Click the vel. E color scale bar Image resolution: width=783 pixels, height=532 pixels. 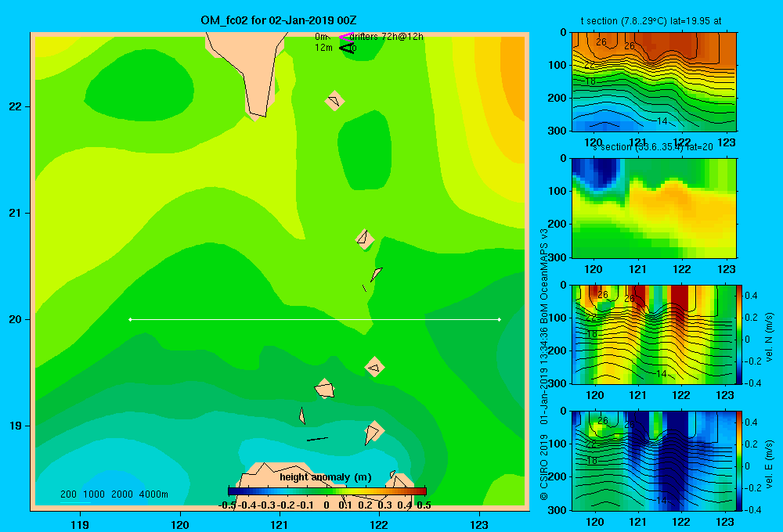740,461
